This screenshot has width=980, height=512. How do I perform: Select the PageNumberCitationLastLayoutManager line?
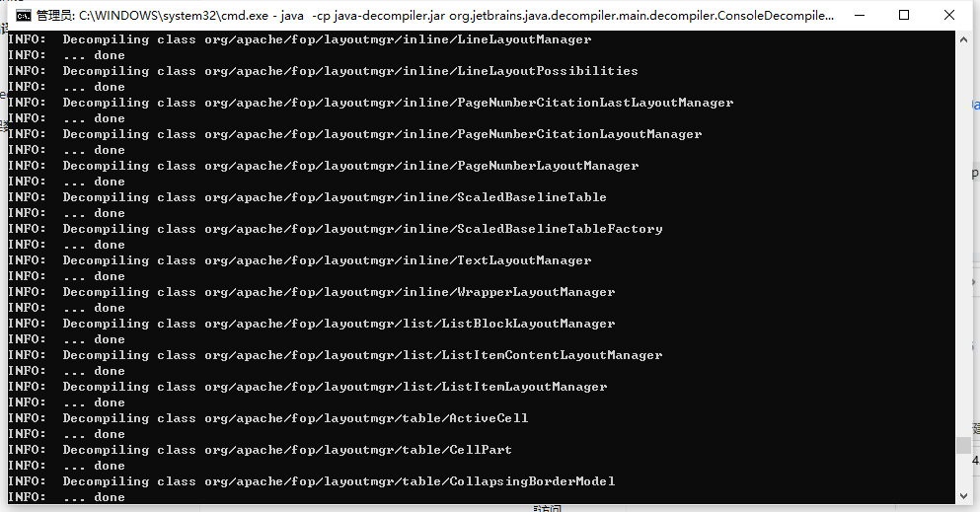pyautogui.click(x=371, y=103)
